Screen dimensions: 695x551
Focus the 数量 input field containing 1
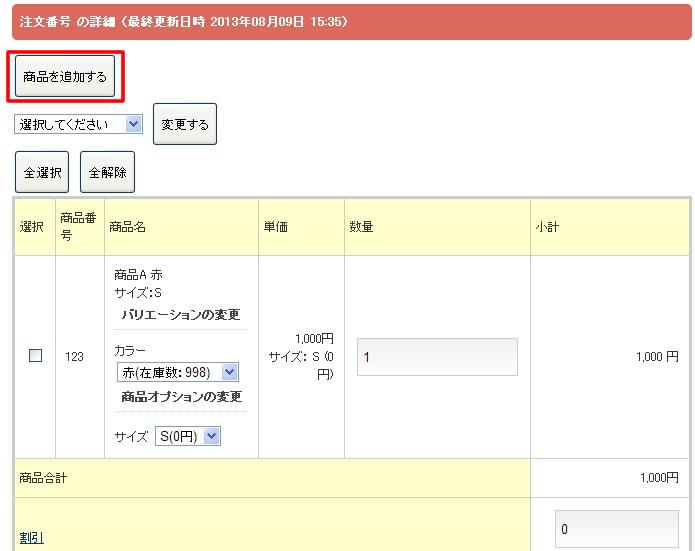click(437, 357)
